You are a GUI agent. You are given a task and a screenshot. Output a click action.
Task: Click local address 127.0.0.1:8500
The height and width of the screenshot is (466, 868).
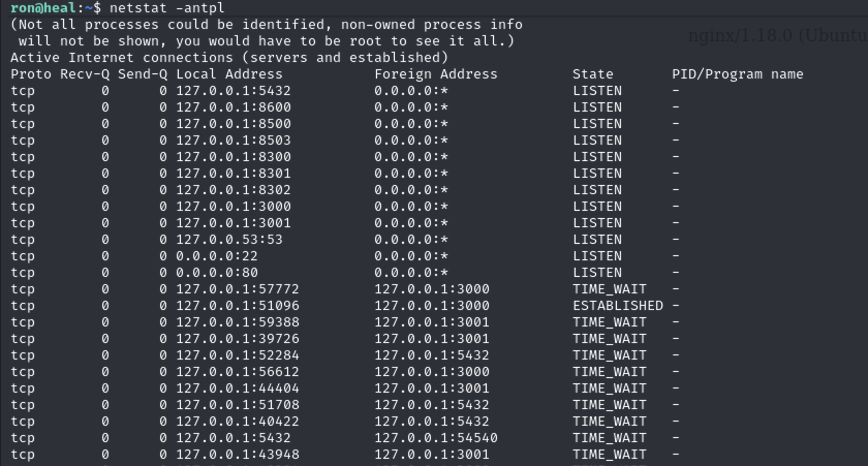coord(234,124)
